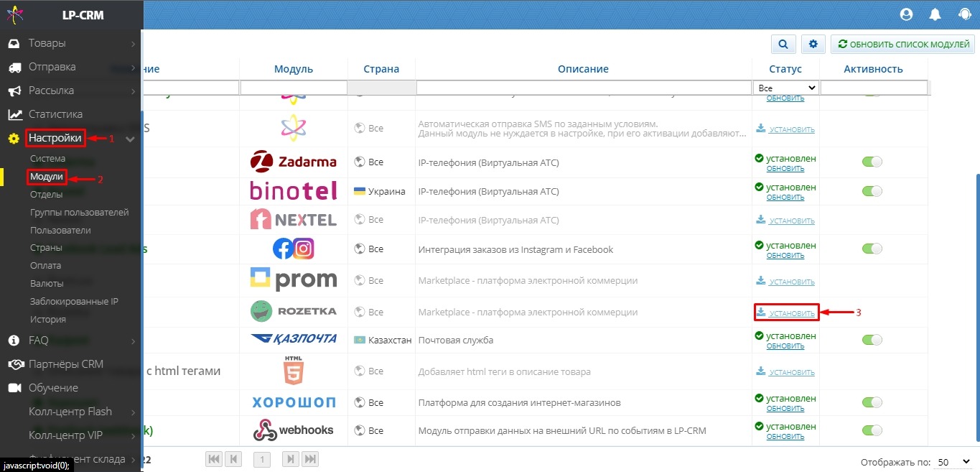
Task: Install the html tags module
Action: [785, 372]
